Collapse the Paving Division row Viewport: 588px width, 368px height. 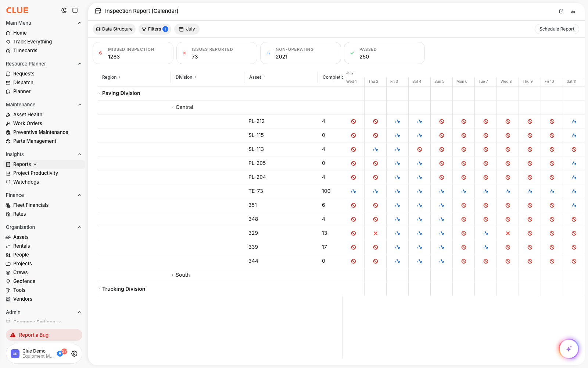[x=99, y=93]
